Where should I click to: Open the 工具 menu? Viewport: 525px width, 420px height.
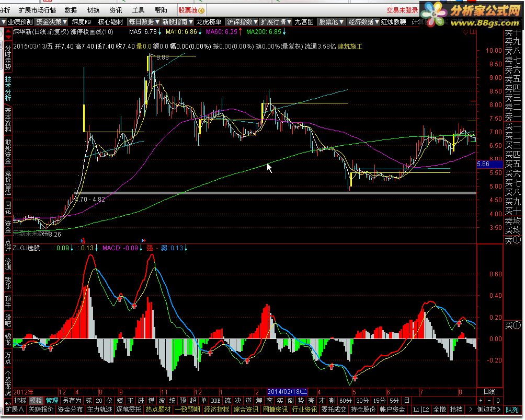coord(138,10)
